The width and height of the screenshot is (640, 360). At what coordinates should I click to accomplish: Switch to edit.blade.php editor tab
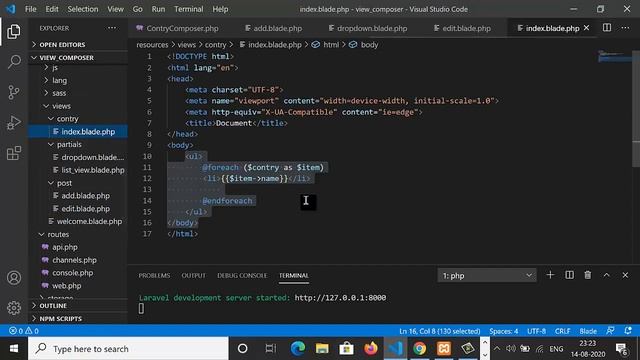[x=462, y=28]
